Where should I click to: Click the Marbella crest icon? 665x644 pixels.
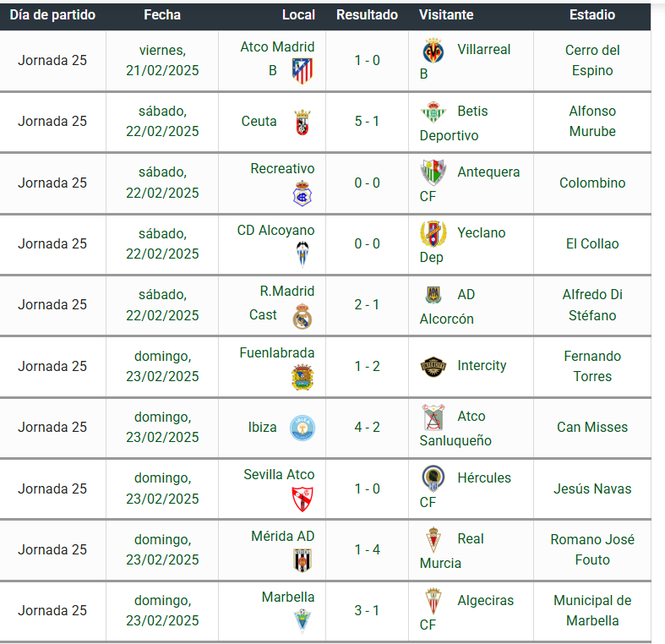point(303,621)
